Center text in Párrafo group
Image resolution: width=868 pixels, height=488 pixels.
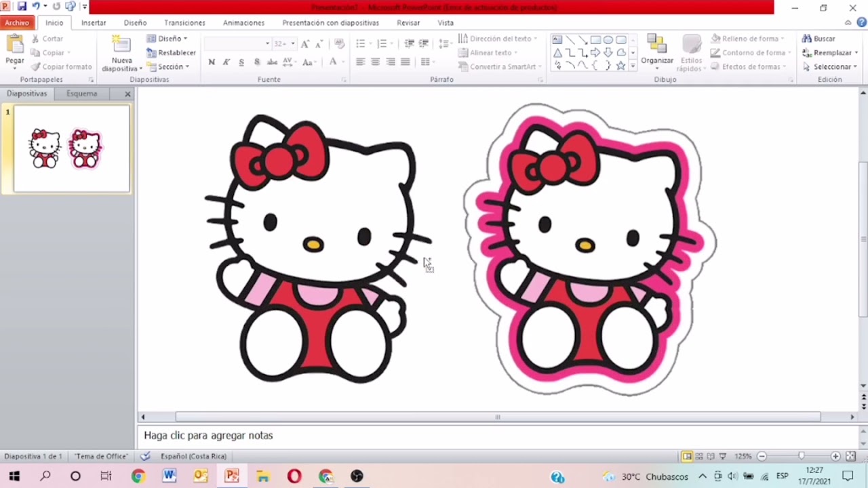click(x=375, y=62)
